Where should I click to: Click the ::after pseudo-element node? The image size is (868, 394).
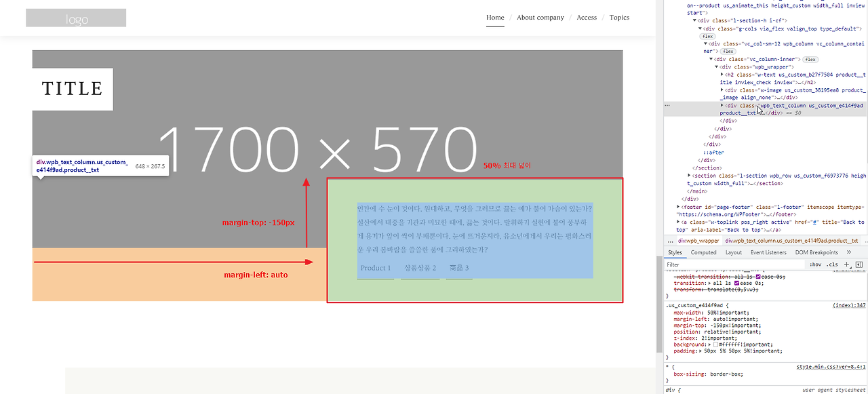coord(713,153)
